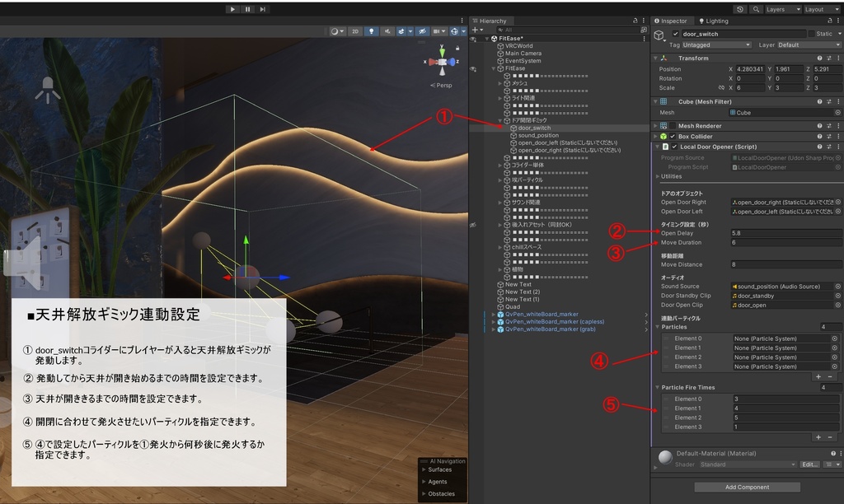The width and height of the screenshot is (844, 504).
Task: Select EventSystem in Hierarchy
Action: [523, 61]
